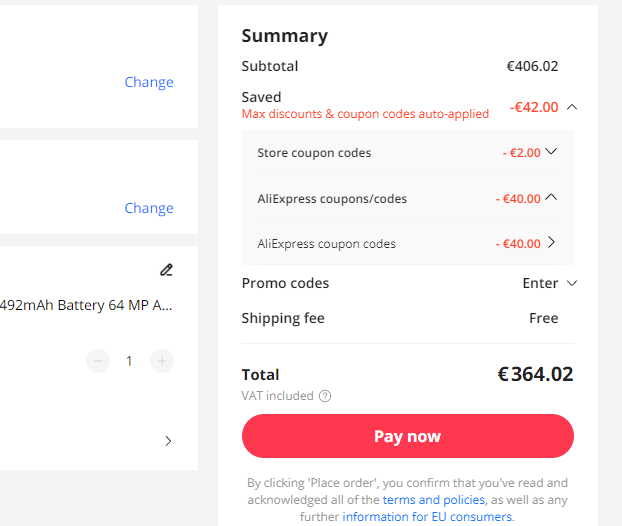Decrease item quantity with the minus button

pyautogui.click(x=98, y=361)
